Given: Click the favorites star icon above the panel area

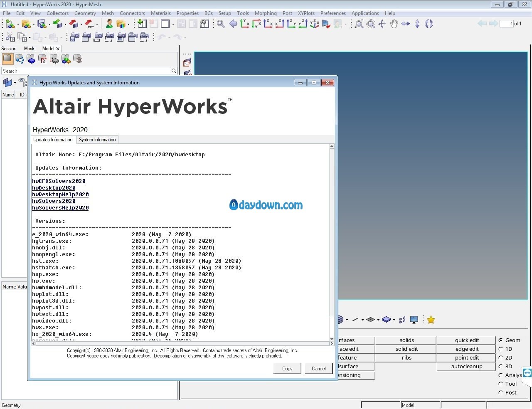Looking at the screenshot, I should pyautogui.click(x=431, y=320).
